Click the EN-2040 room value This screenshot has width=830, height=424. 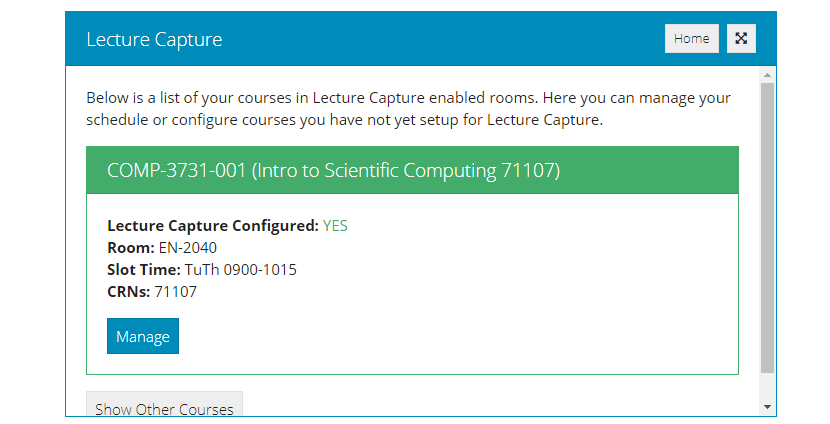point(188,248)
